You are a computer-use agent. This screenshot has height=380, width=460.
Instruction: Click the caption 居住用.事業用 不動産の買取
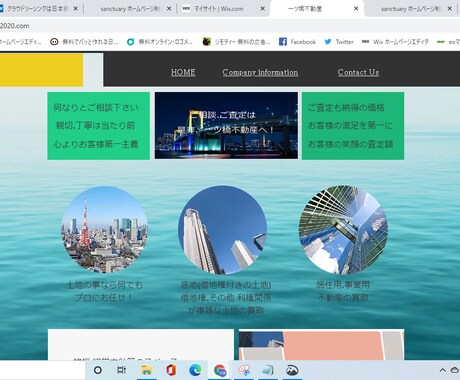pyautogui.click(x=343, y=291)
